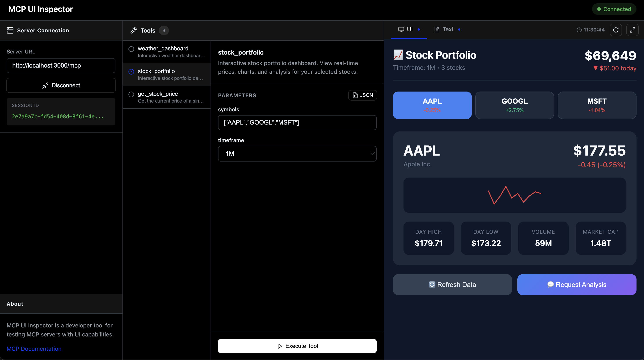Select the GOOGL stock card in the portfolio

(x=514, y=105)
